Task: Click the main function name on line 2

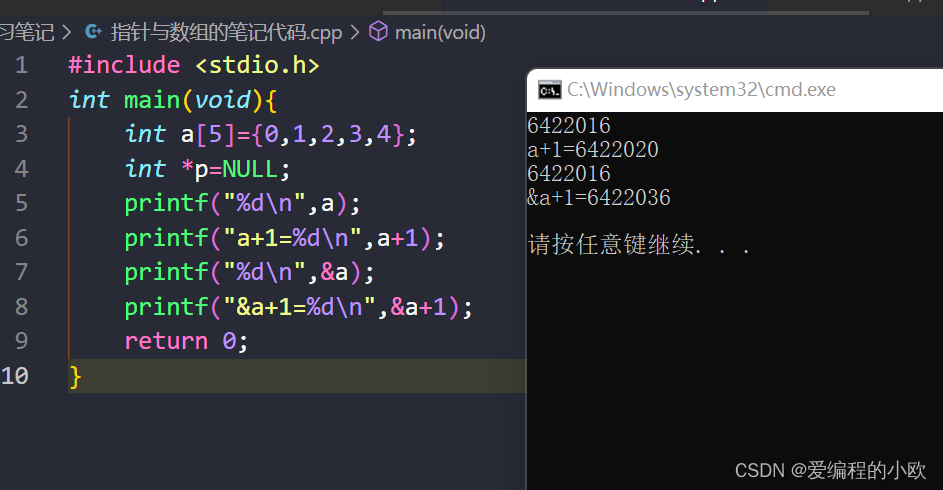Action: (x=152, y=100)
